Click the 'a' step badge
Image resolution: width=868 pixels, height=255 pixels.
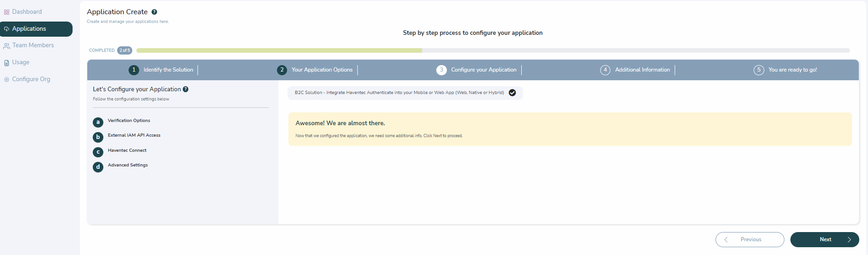click(x=98, y=122)
